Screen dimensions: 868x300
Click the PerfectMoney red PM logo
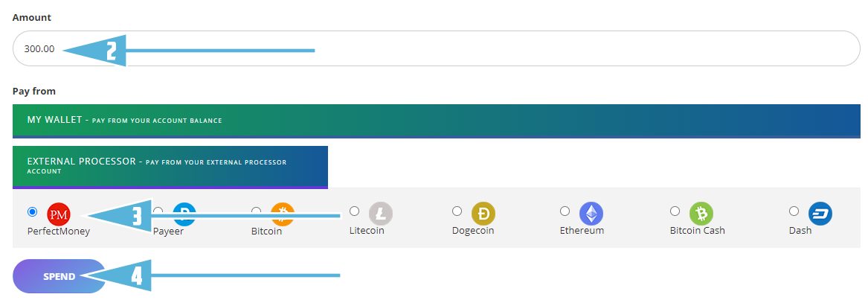click(x=59, y=214)
